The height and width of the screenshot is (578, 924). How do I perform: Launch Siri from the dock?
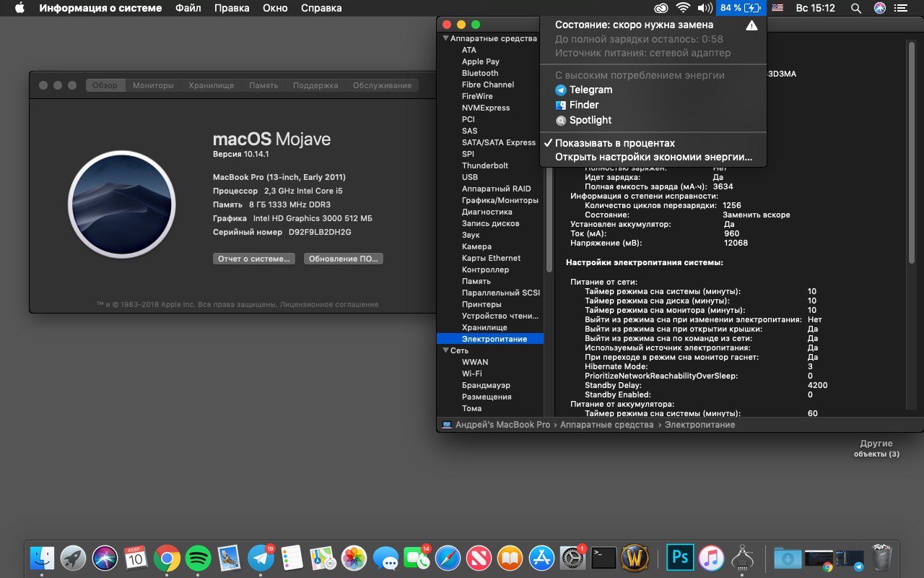click(x=105, y=557)
